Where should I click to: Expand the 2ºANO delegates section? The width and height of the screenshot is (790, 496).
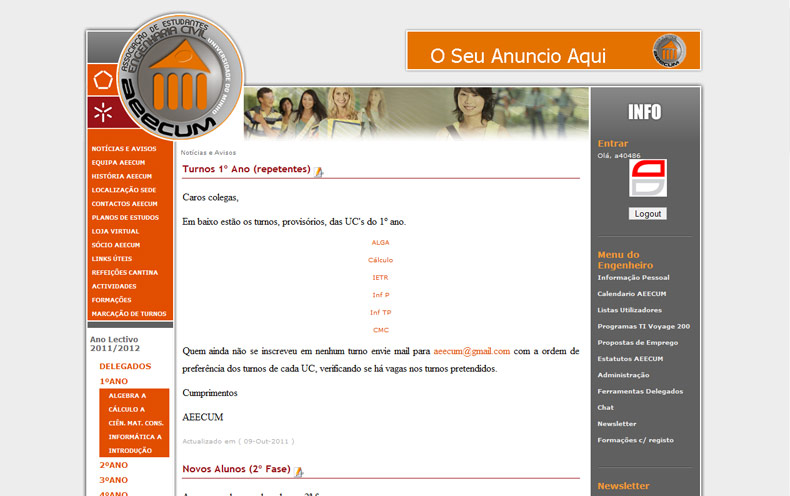pyautogui.click(x=113, y=465)
